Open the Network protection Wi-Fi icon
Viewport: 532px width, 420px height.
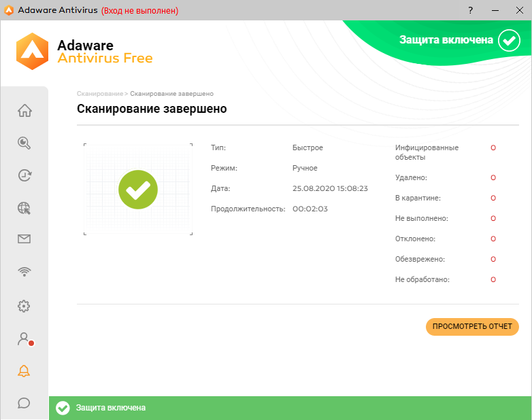24,272
